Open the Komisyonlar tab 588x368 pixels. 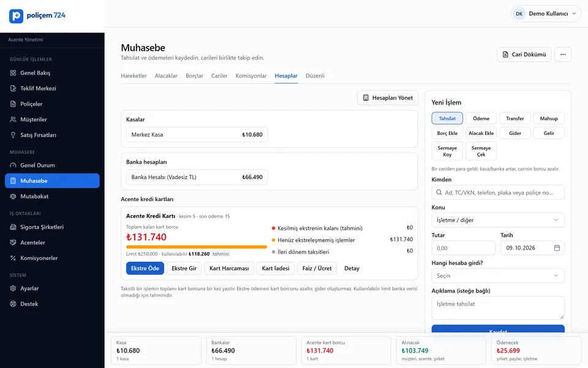tap(251, 76)
